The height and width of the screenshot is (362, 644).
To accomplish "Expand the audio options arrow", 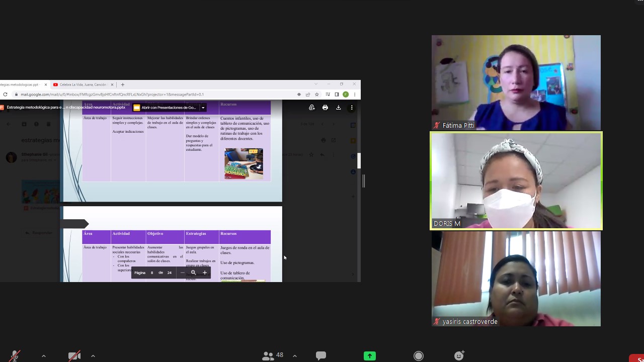I will (x=44, y=356).
